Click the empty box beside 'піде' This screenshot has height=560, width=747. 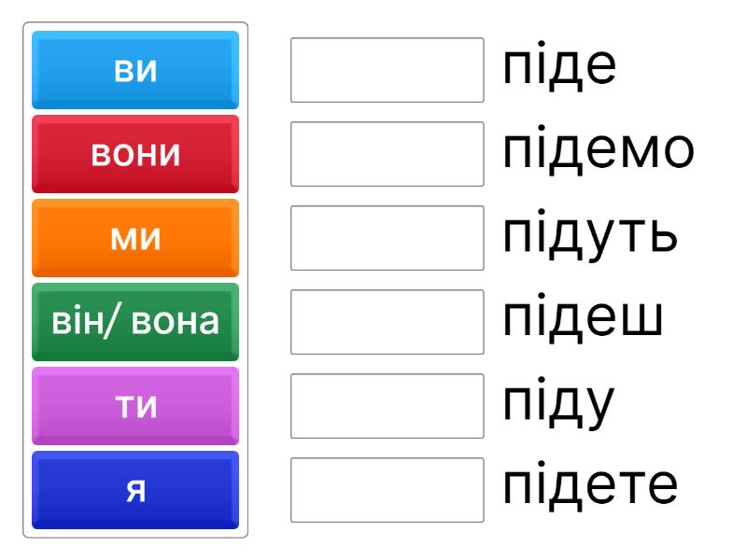(388, 70)
